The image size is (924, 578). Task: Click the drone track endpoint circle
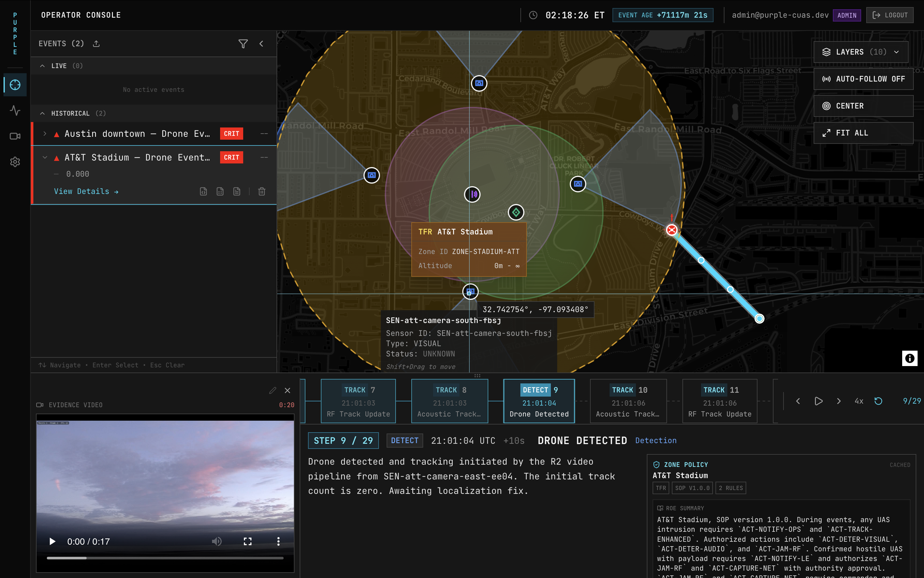759,319
